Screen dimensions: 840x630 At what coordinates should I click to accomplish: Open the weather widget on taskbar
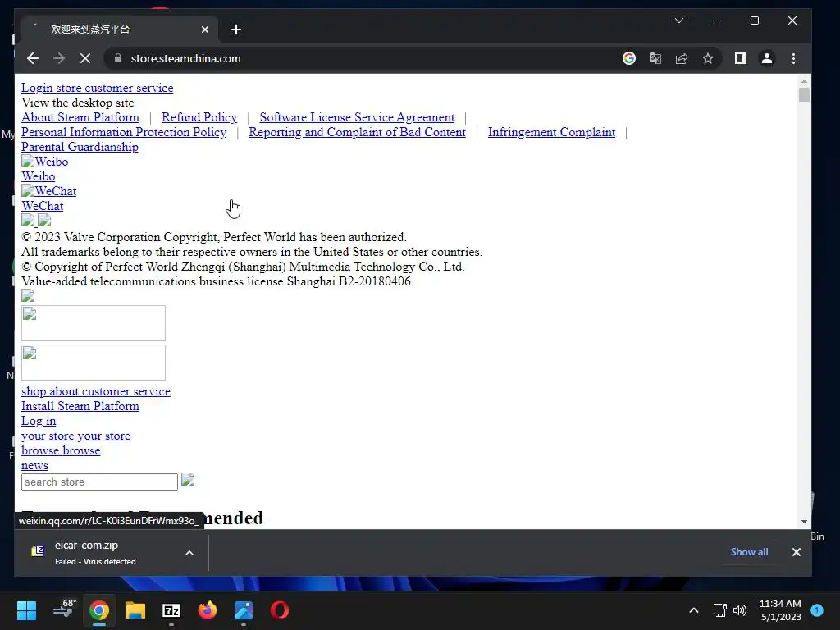[64, 610]
